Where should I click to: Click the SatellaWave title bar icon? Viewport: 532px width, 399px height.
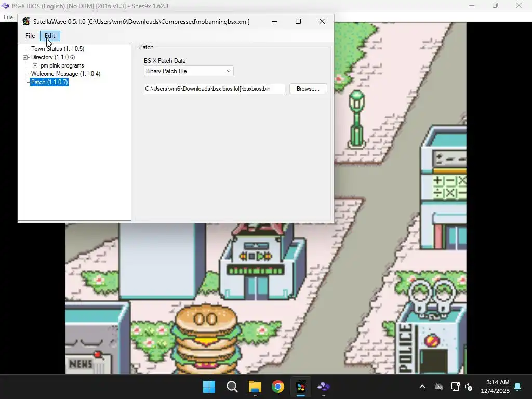point(26,22)
